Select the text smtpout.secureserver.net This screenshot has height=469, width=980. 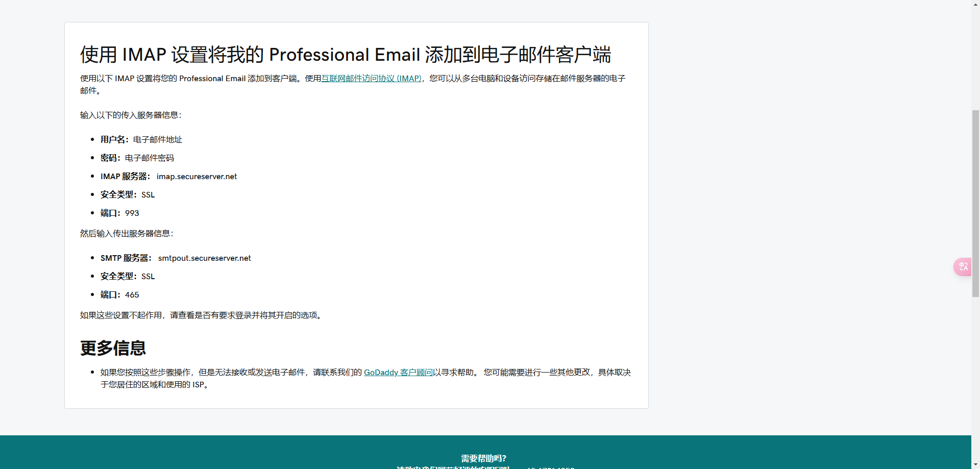coord(205,258)
